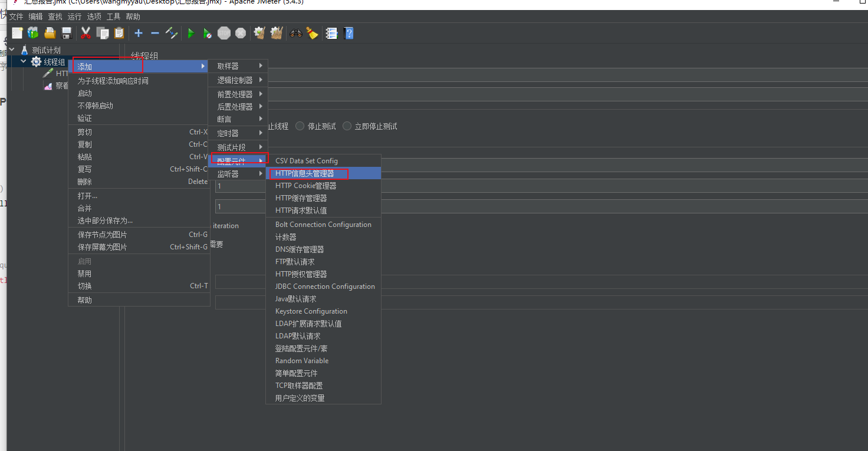Viewport: 868px width, 451px height.
Task: Choose 剪切 in context menu
Action: pyautogui.click(x=139, y=132)
